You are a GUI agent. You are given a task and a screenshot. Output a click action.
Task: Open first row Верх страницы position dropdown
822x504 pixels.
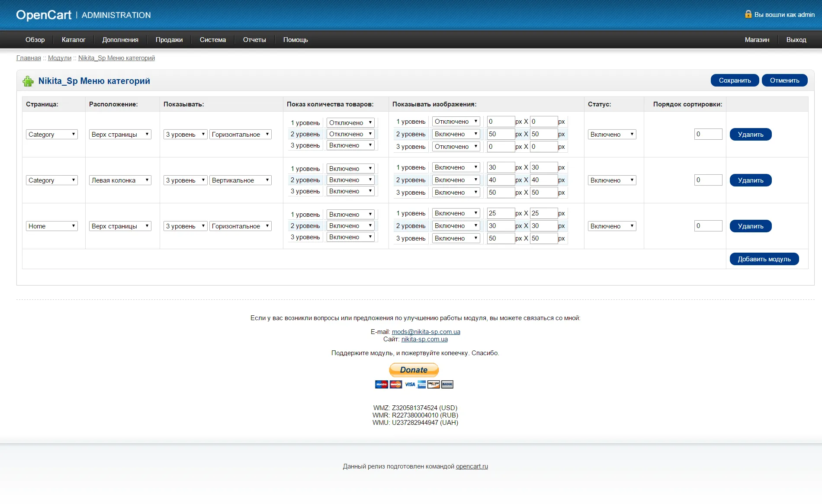120,135
